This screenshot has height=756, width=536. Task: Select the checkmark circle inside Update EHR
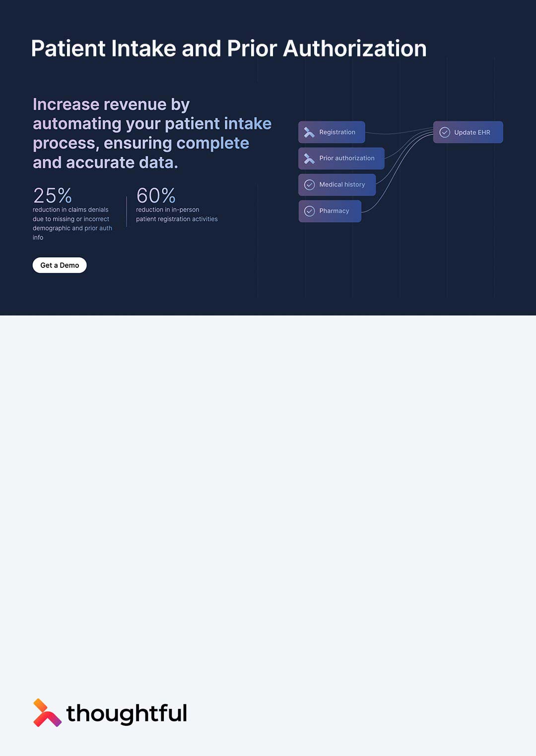coord(444,132)
